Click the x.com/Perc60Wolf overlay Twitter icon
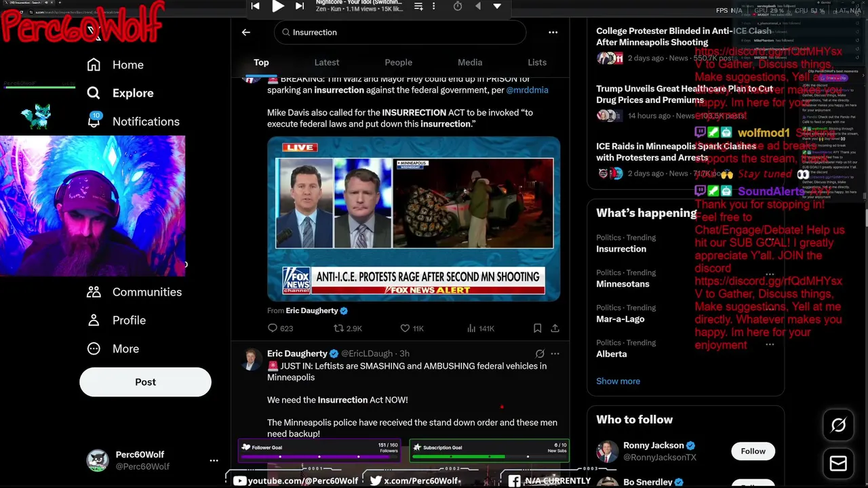 tap(376, 481)
